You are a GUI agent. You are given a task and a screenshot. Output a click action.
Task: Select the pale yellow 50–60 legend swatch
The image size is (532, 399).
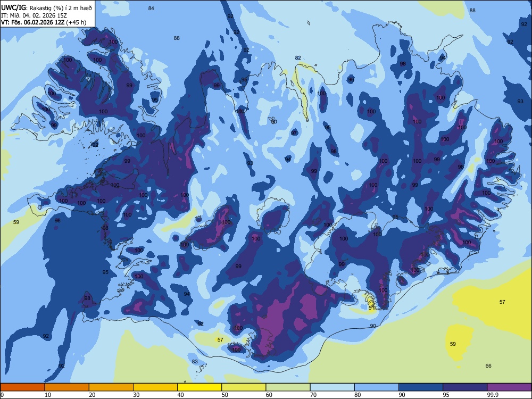coord(244,387)
